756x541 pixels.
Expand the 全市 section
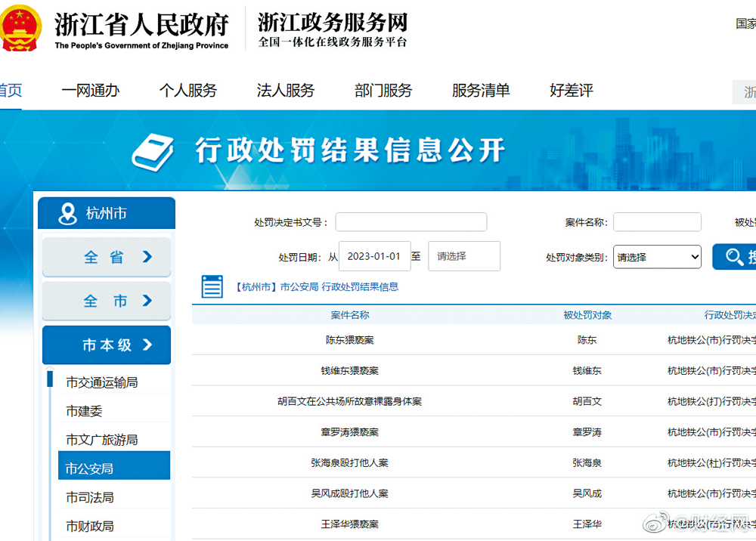coord(106,301)
